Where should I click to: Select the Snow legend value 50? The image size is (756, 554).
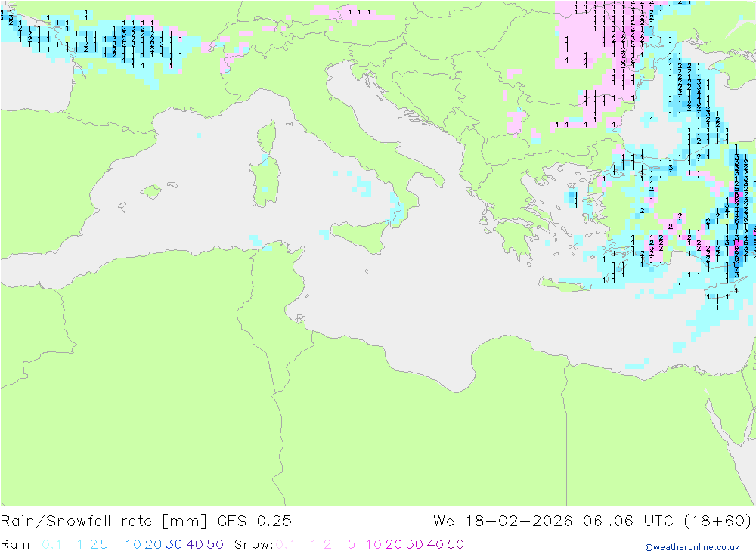(456, 544)
